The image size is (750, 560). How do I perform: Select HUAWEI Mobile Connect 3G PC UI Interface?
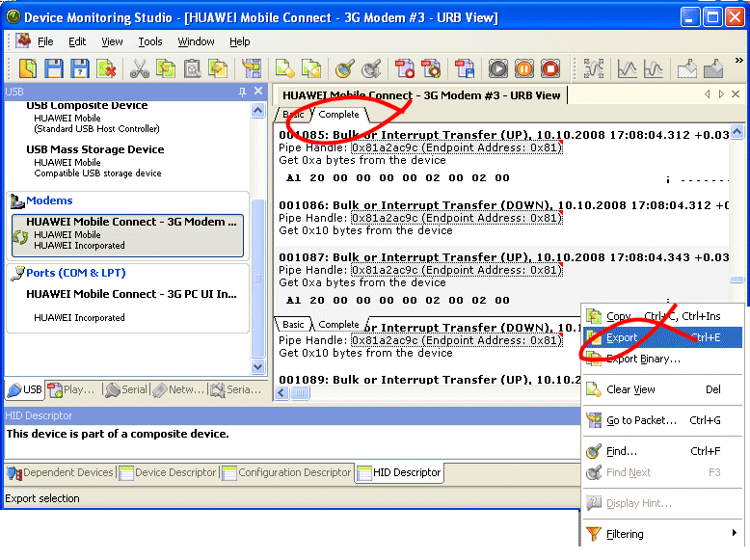coord(131,294)
